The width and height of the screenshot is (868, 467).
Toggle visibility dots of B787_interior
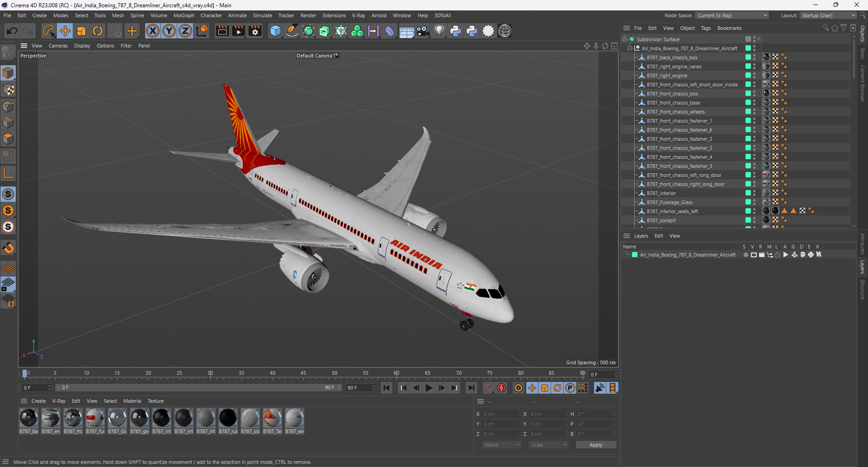coord(755,193)
